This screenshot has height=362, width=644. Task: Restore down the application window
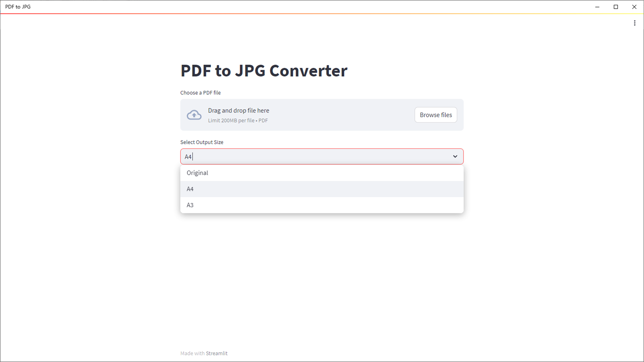[616, 7]
